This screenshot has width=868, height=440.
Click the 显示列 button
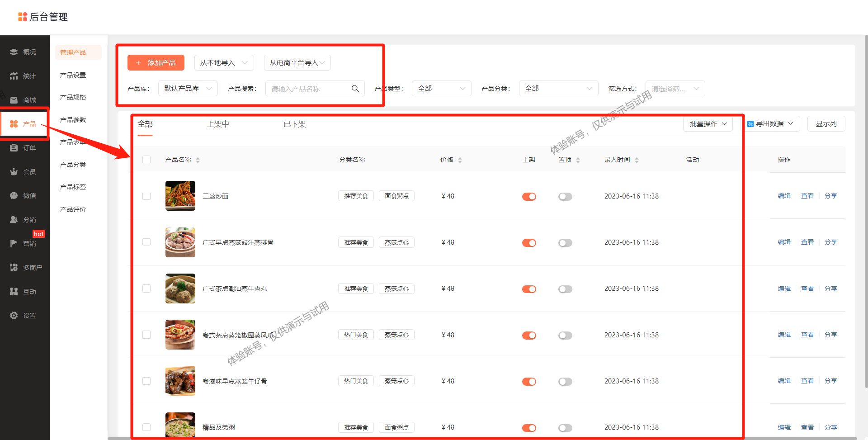click(826, 124)
